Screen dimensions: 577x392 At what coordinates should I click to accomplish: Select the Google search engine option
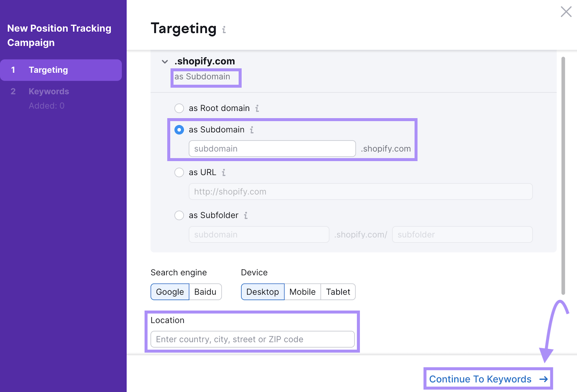(169, 292)
